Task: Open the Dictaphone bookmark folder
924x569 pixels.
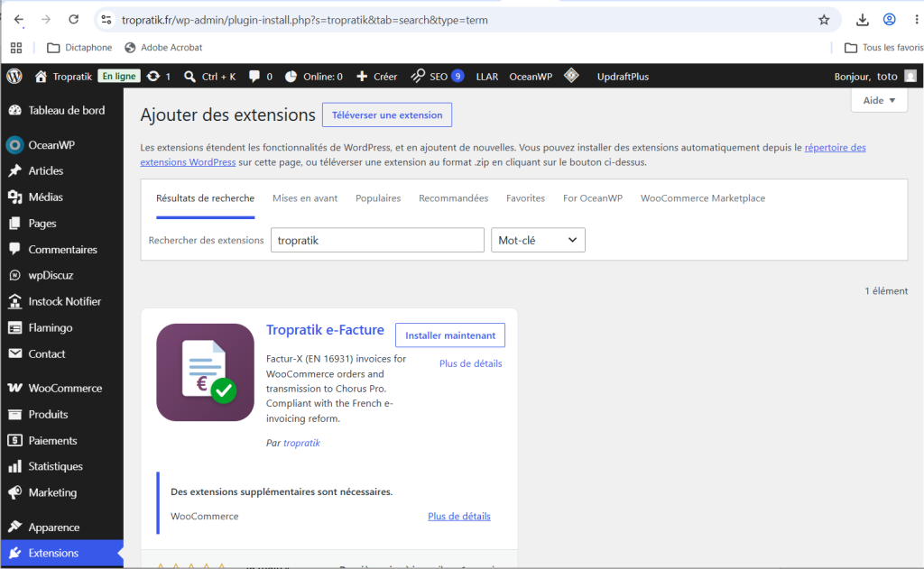Action: tap(79, 48)
